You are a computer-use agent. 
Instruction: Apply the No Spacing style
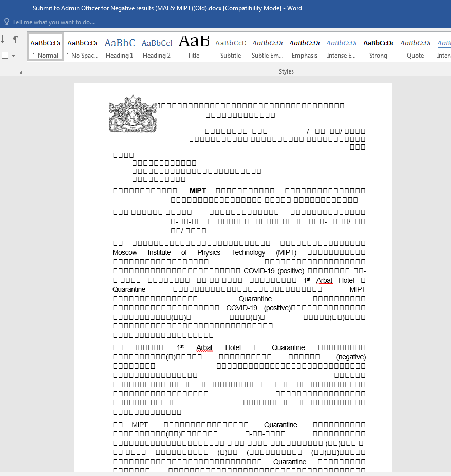pyautogui.click(x=83, y=47)
